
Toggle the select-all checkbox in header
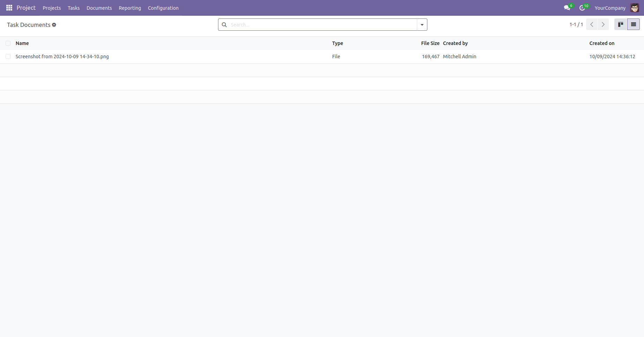[x=8, y=43]
